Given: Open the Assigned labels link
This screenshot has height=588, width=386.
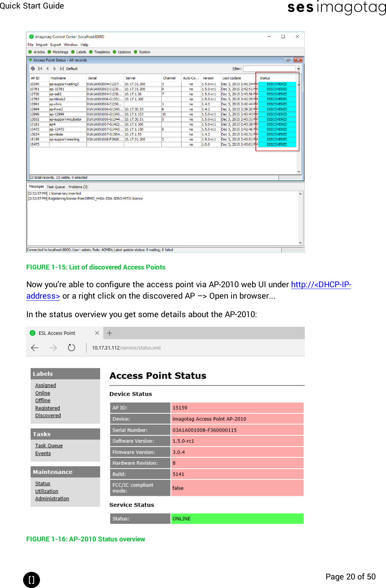Looking at the screenshot, I should [46, 385].
